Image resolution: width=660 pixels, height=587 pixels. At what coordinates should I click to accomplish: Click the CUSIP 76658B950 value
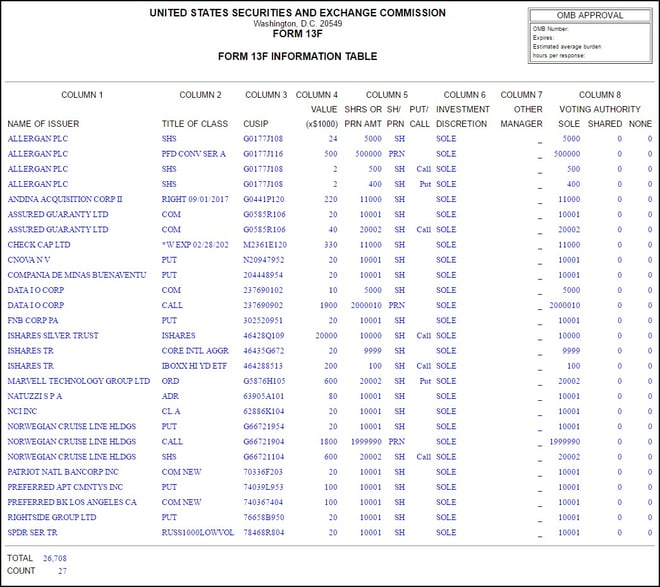(263, 517)
